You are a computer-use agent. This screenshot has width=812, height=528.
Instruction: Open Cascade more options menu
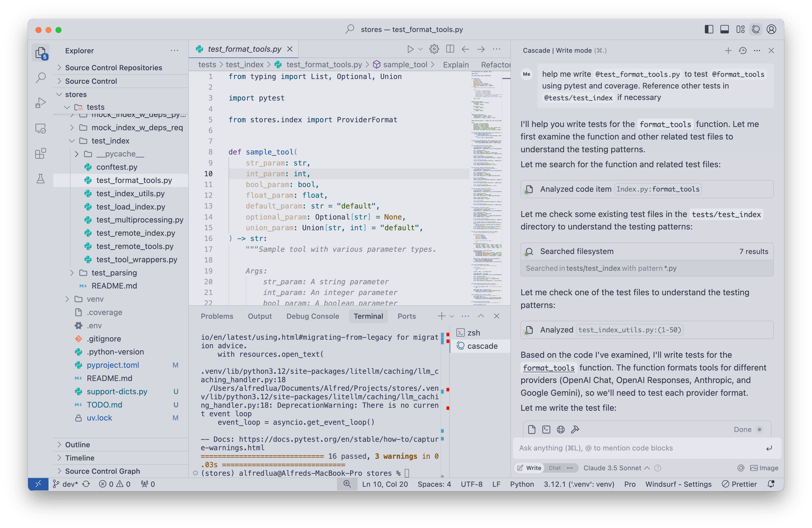coord(757,50)
